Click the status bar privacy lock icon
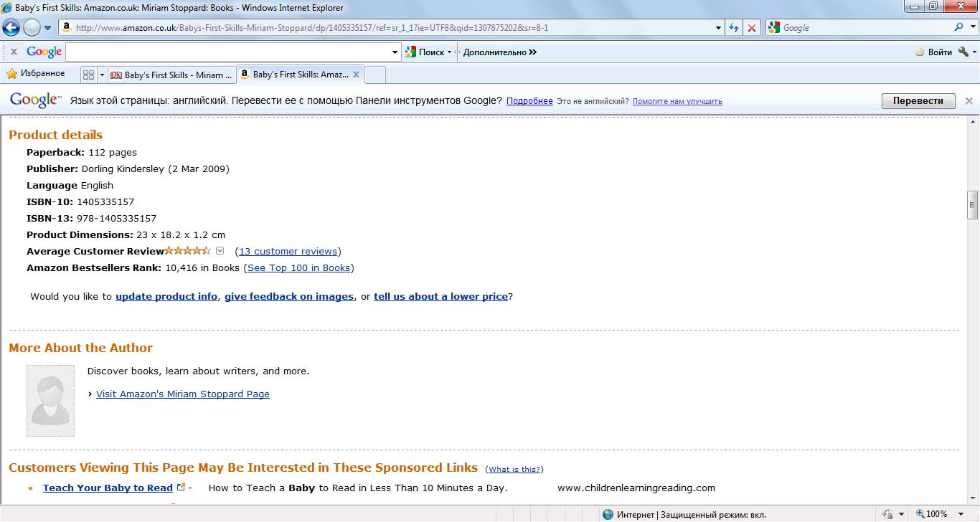The height and width of the screenshot is (522, 980). [x=887, y=514]
